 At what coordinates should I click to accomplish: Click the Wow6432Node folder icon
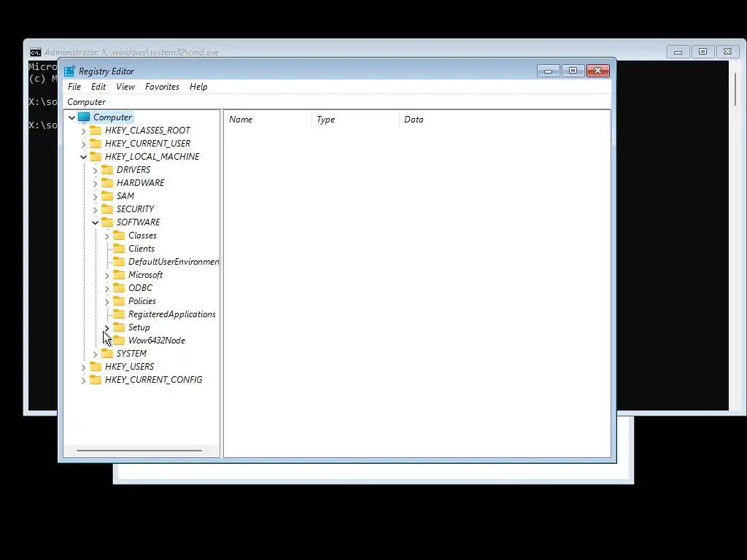click(119, 341)
